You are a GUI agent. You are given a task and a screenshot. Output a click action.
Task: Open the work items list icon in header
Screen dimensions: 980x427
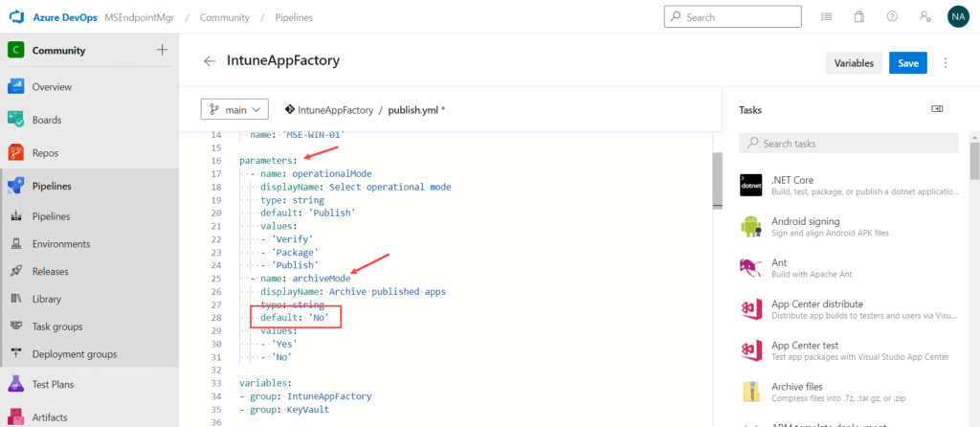coord(827,17)
